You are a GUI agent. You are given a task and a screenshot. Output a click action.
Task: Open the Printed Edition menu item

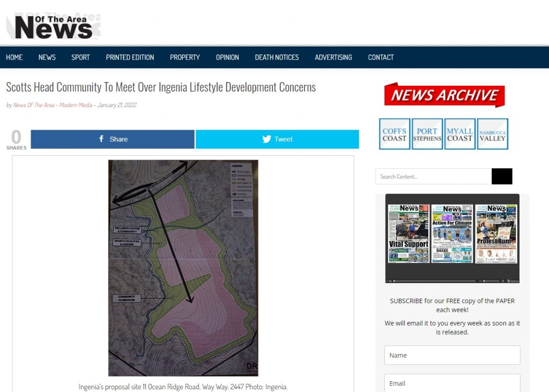pos(130,57)
